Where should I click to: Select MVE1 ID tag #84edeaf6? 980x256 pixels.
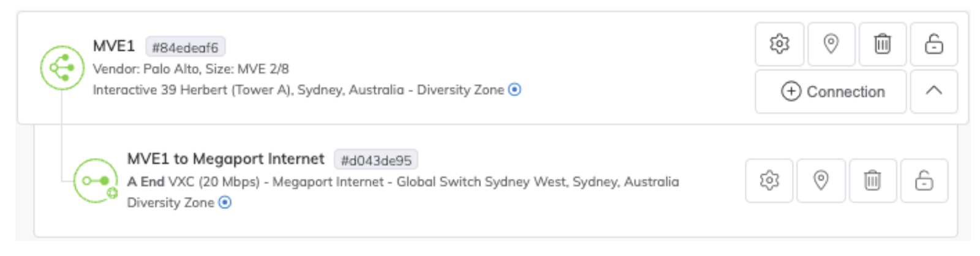tap(185, 47)
